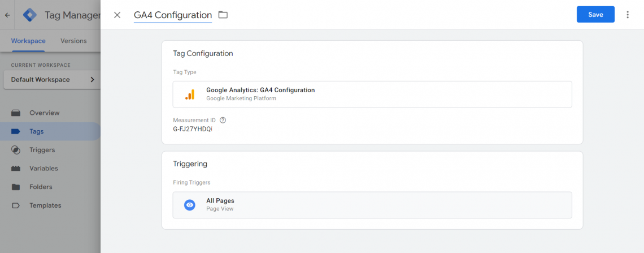Click the folder icon beside tag name
This screenshot has width=644, height=253.
(x=223, y=15)
